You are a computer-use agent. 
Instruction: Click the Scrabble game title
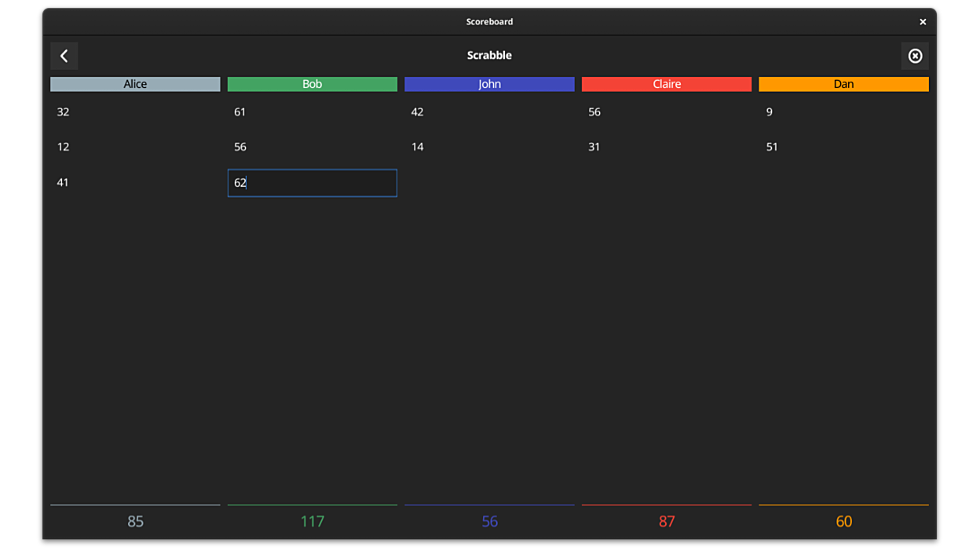point(489,56)
